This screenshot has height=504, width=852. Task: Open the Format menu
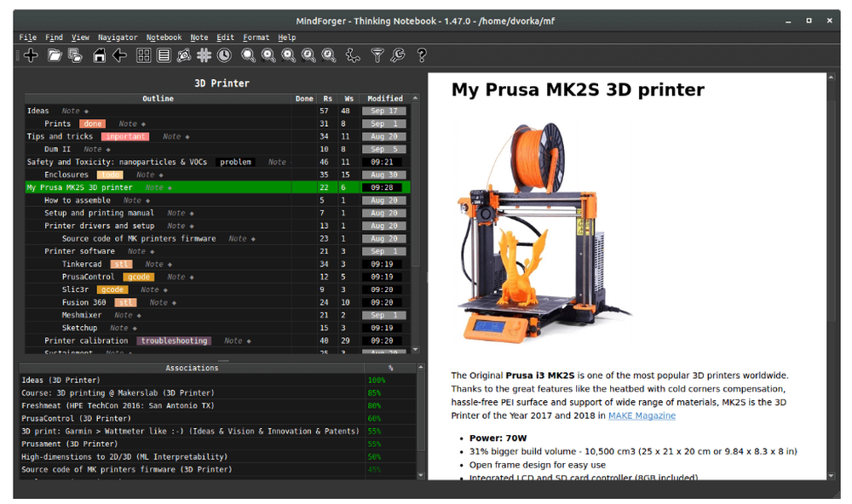tap(256, 37)
